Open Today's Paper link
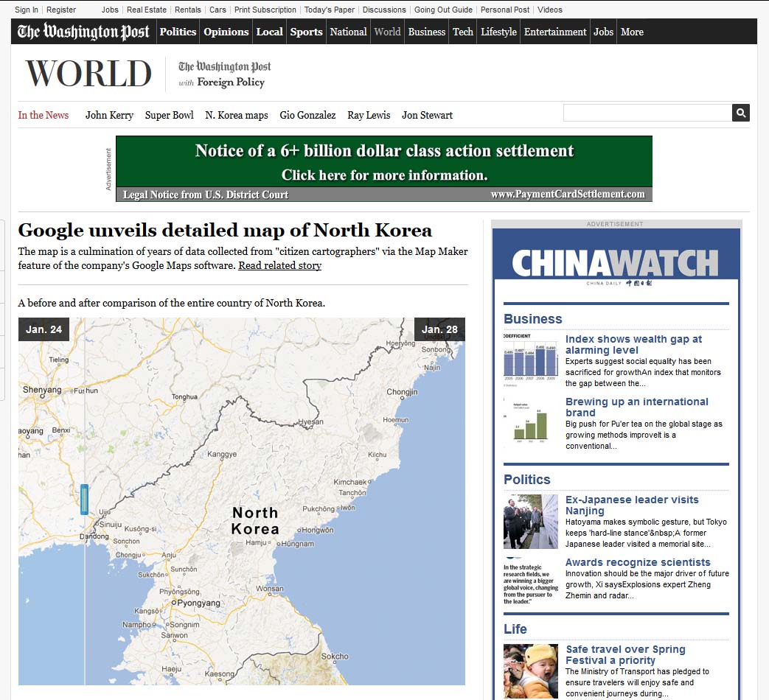 (329, 10)
